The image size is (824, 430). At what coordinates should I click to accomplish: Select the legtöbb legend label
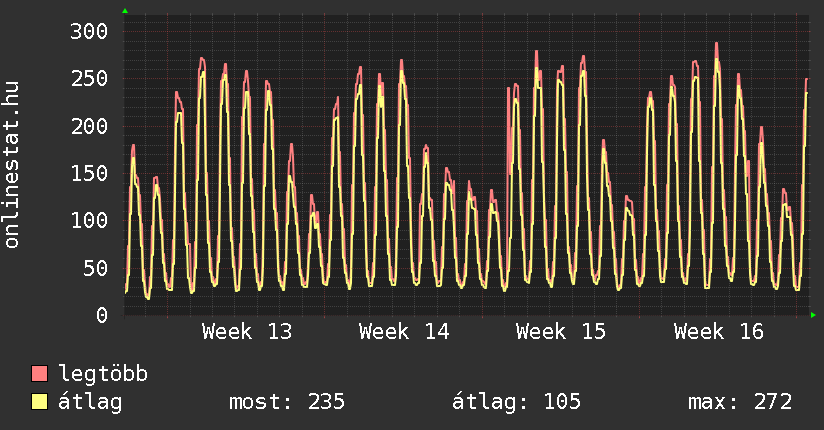[104, 374]
